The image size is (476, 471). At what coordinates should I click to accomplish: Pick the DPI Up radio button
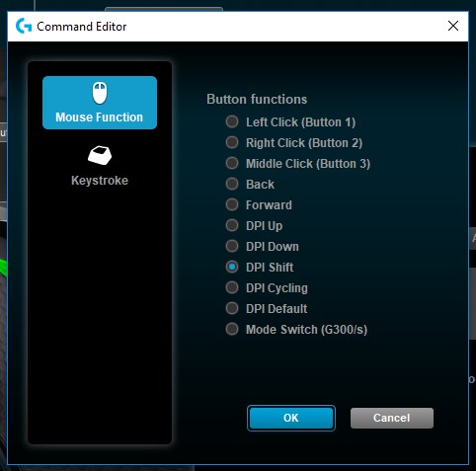point(232,225)
